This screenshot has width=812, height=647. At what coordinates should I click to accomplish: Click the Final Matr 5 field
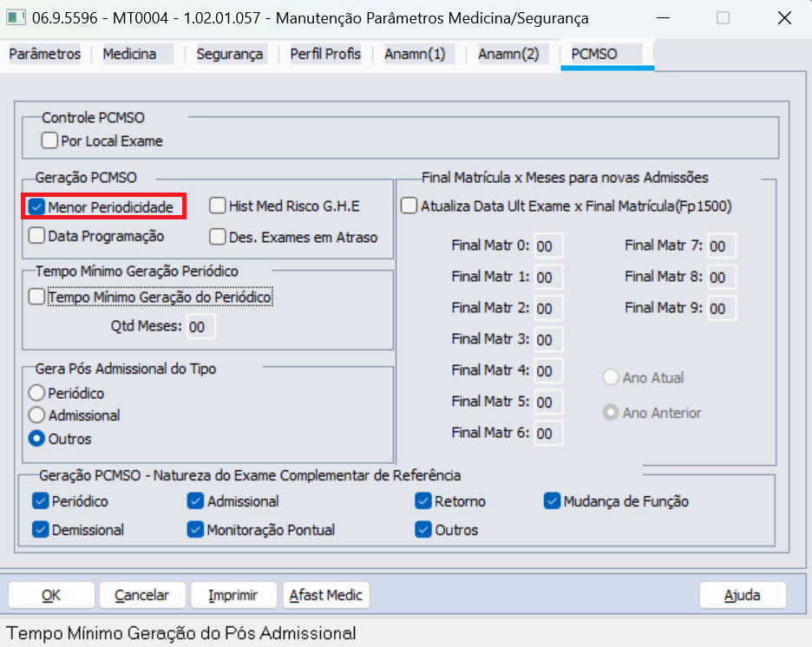point(548,402)
